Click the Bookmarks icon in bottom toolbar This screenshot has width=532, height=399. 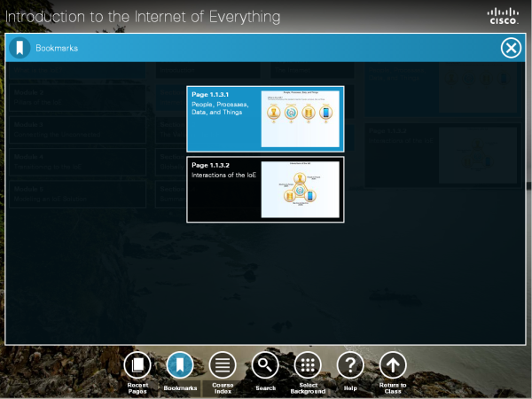(180, 364)
